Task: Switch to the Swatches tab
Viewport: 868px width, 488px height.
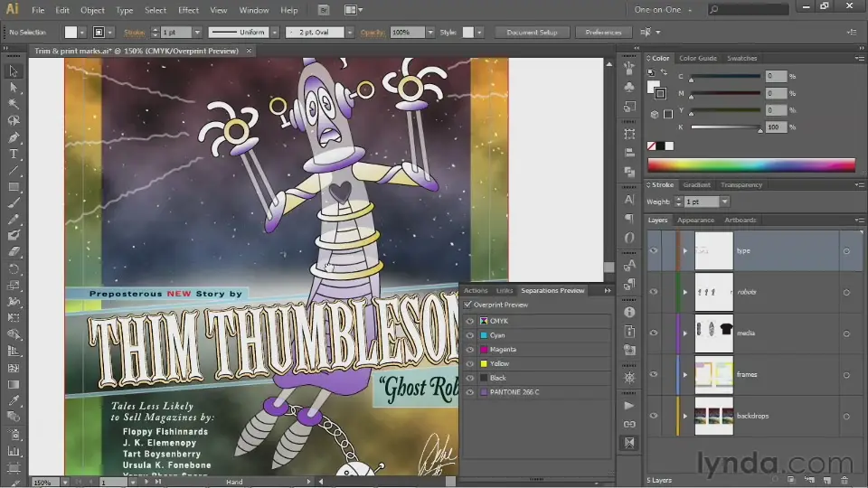Action: 741,58
